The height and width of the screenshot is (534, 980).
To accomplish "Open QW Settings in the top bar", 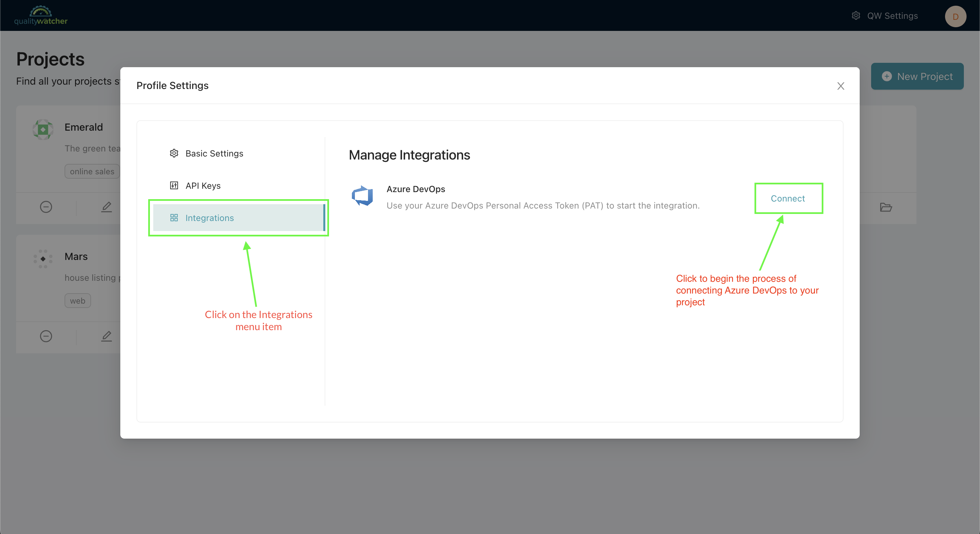I will point(885,15).
